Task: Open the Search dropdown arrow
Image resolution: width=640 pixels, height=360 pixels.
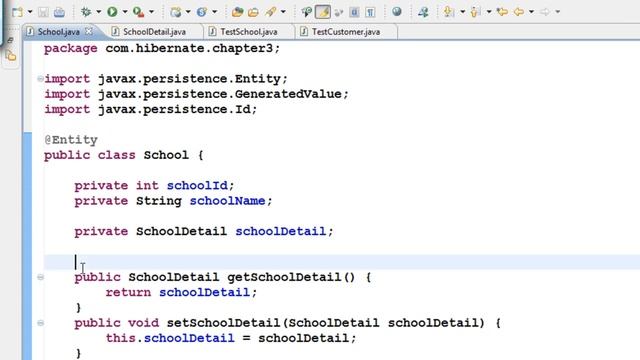Action: tap(283, 12)
